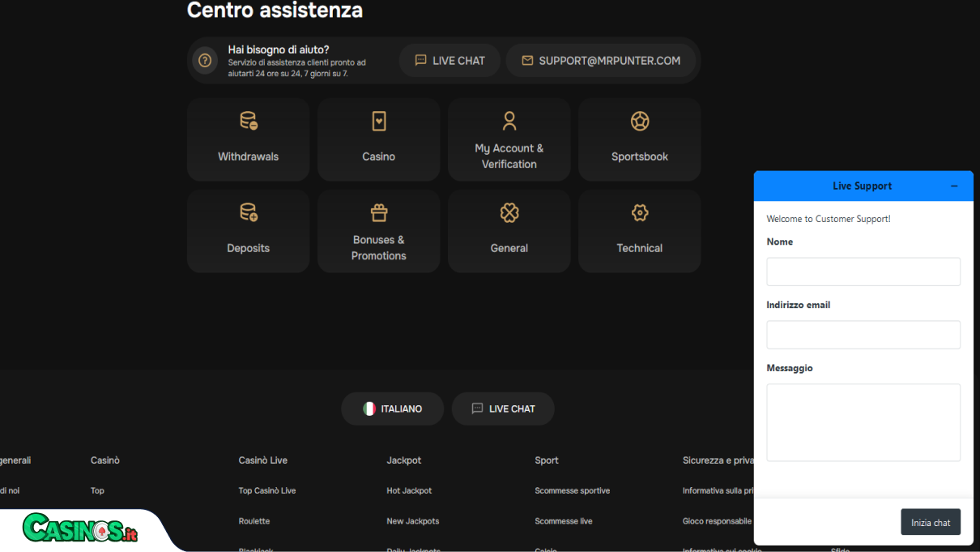Click the Sportsbook soccer ball icon
This screenshot has height=552, width=980.
coord(640,121)
